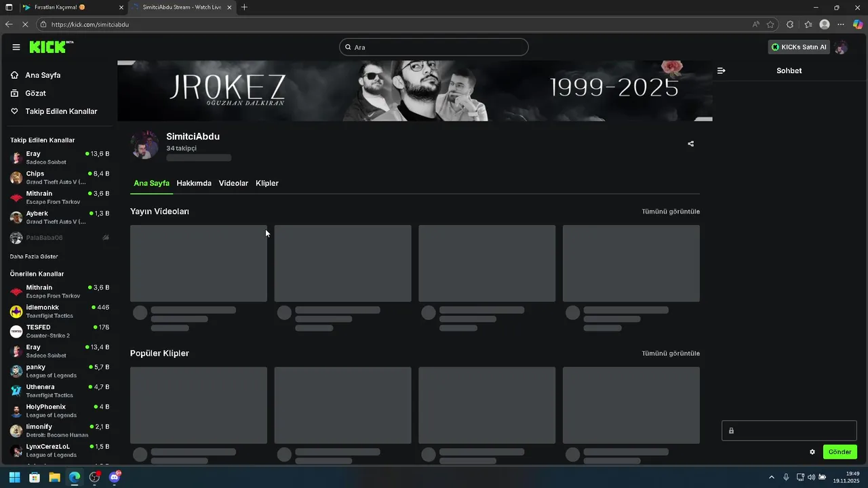Open Chips followed channel
868x488 pixels.
click(x=60, y=178)
